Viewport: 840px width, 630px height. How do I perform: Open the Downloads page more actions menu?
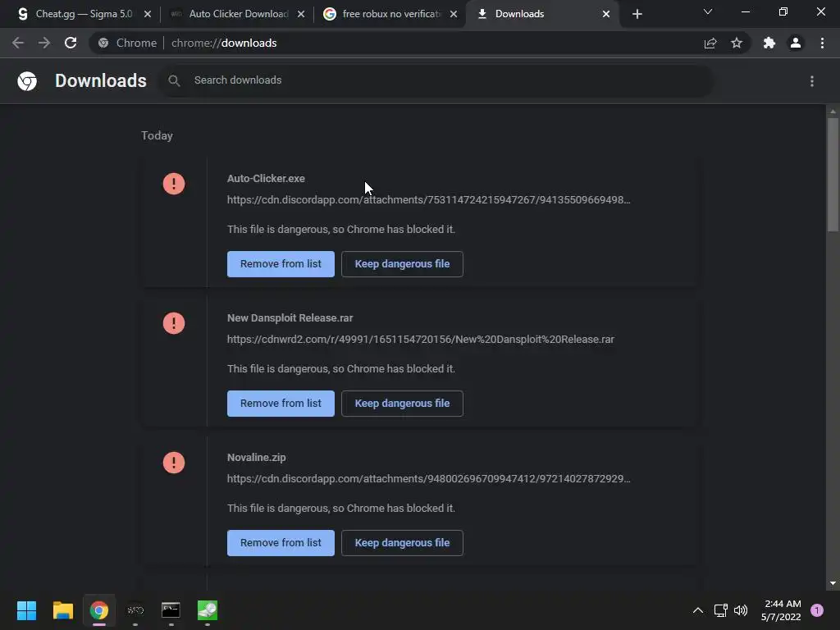tap(812, 81)
